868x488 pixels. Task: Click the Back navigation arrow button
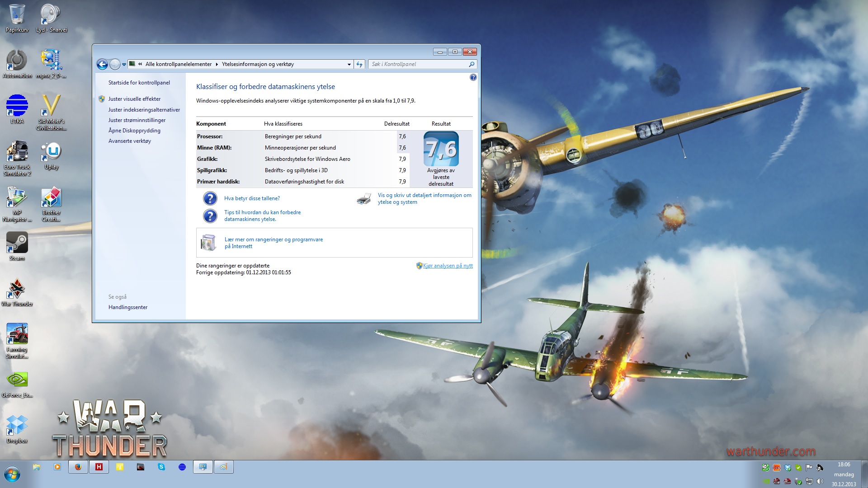(103, 64)
